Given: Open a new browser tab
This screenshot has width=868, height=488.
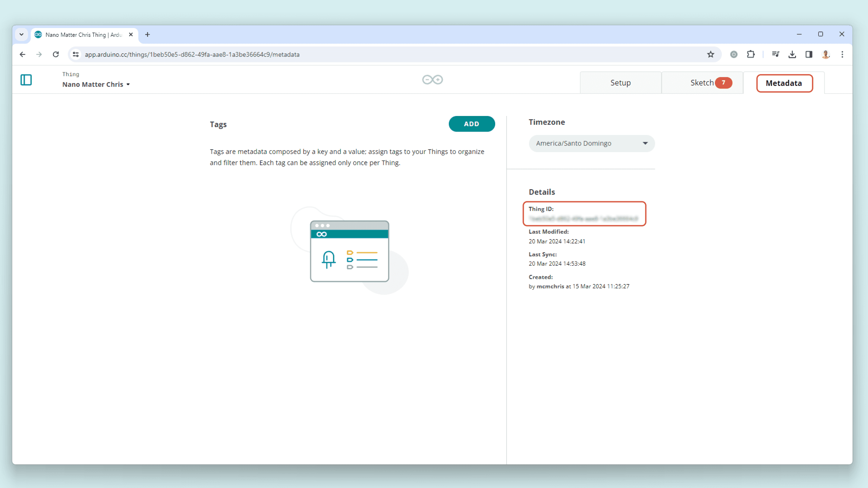Looking at the screenshot, I should click(148, 35).
